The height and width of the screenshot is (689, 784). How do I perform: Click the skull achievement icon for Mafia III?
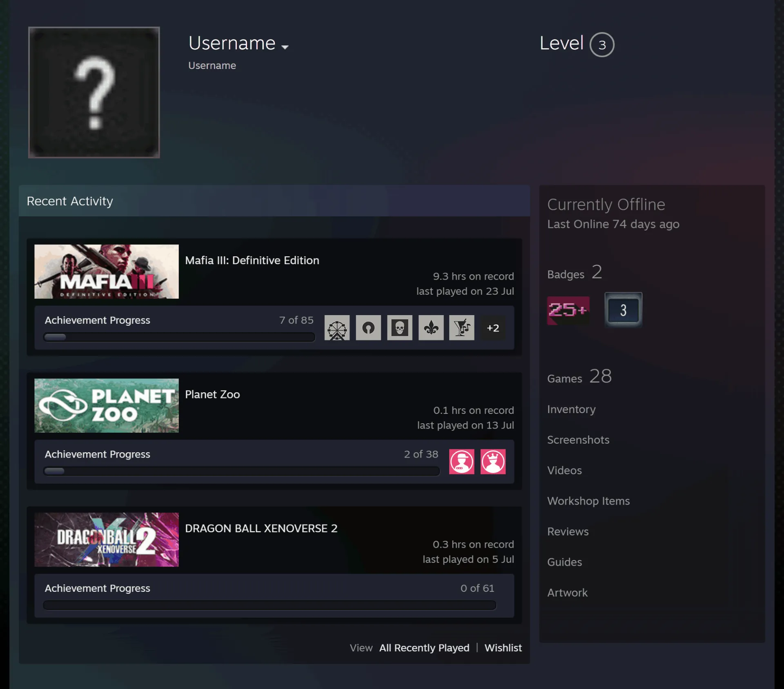click(400, 328)
